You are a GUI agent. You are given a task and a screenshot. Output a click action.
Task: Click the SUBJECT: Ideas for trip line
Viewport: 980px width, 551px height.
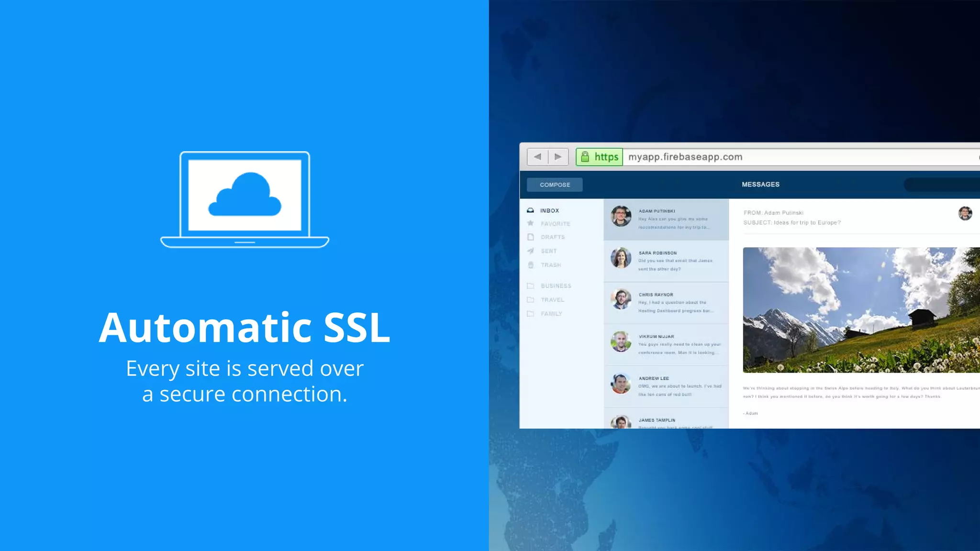click(x=792, y=222)
